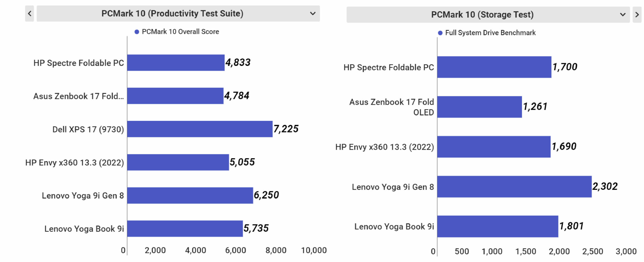
Task: Select the Lenovo Yoga Book 9i 5,735 bar
Action: (x=185, y=229)
